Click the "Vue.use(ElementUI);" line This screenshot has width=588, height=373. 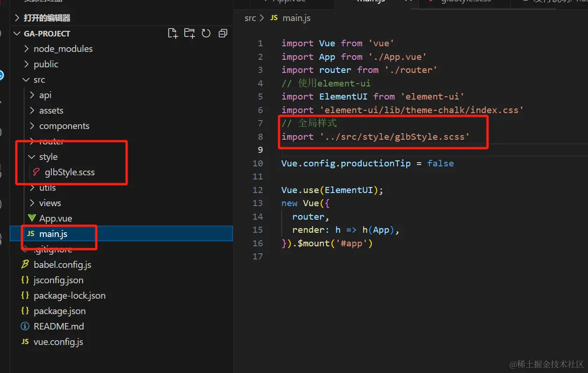(332, 190)
